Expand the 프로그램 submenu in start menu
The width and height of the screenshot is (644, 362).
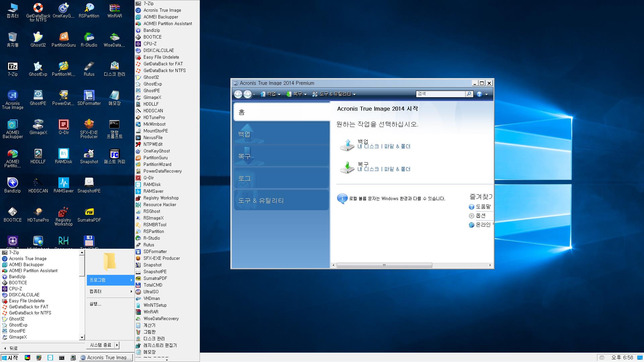pos(110,280)
